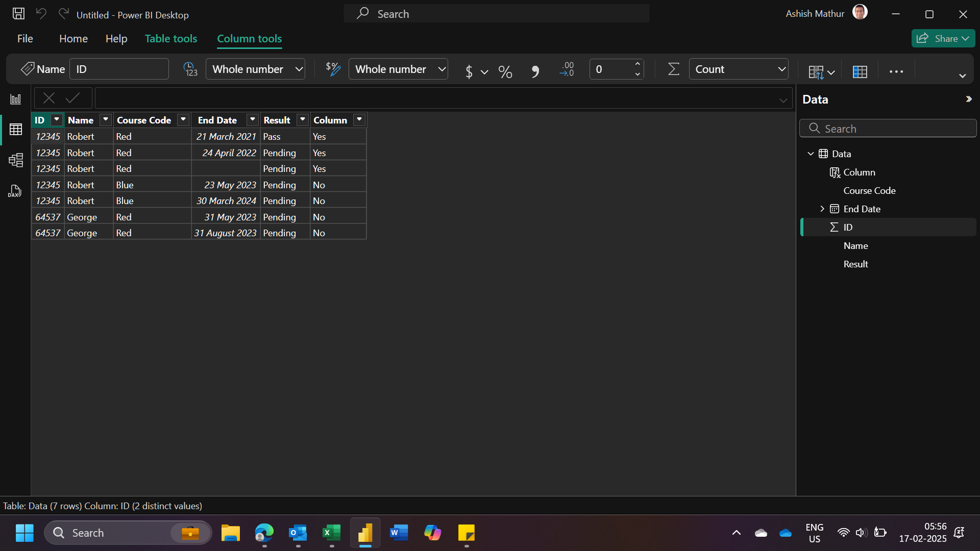Viewport: 980px width, 551px height.
Task: Expand the End Date hierarchy in Data pane
Action: [822, 209]
